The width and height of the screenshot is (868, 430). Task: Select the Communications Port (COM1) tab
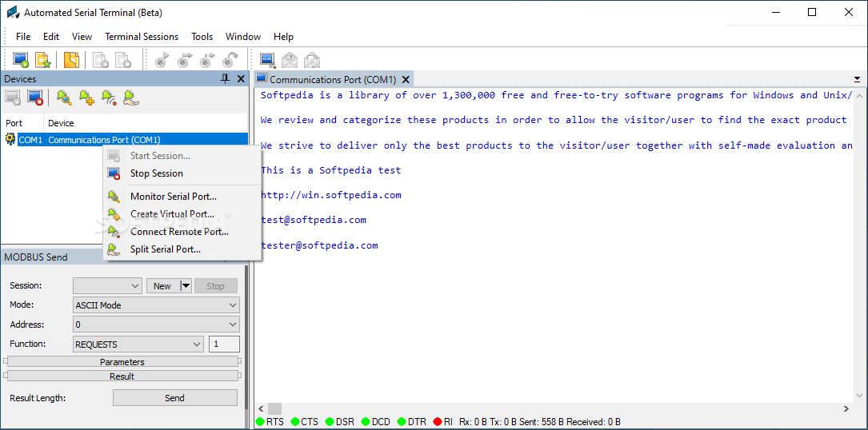pos(334,80)
